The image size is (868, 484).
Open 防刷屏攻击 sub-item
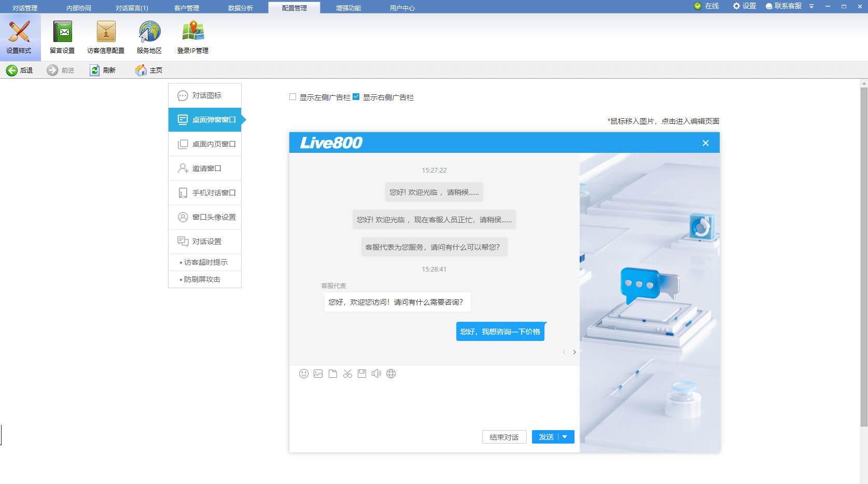[x=205, y=279]
